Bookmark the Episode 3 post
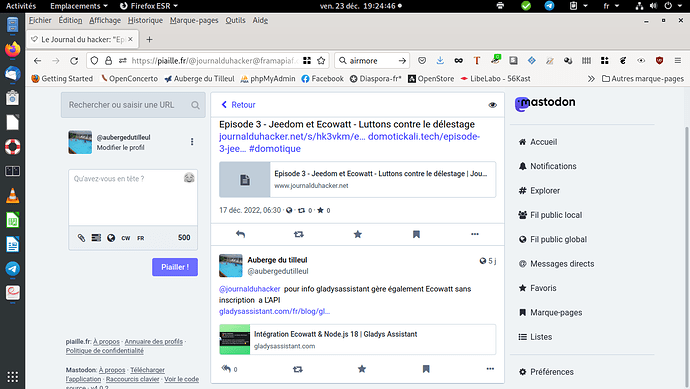 (x=416, y=234)
